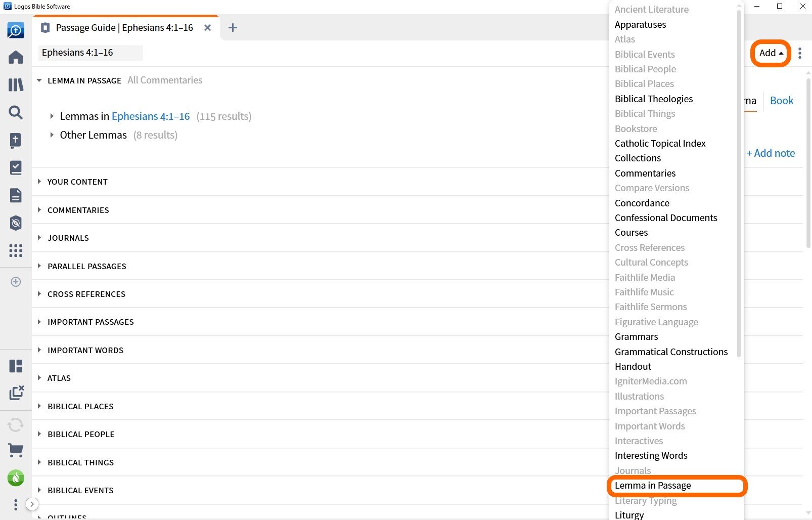Screen dimensions: 812x520
Task: Expand the Cross References section
Action: pyautogui.click(x=39, y=294)
